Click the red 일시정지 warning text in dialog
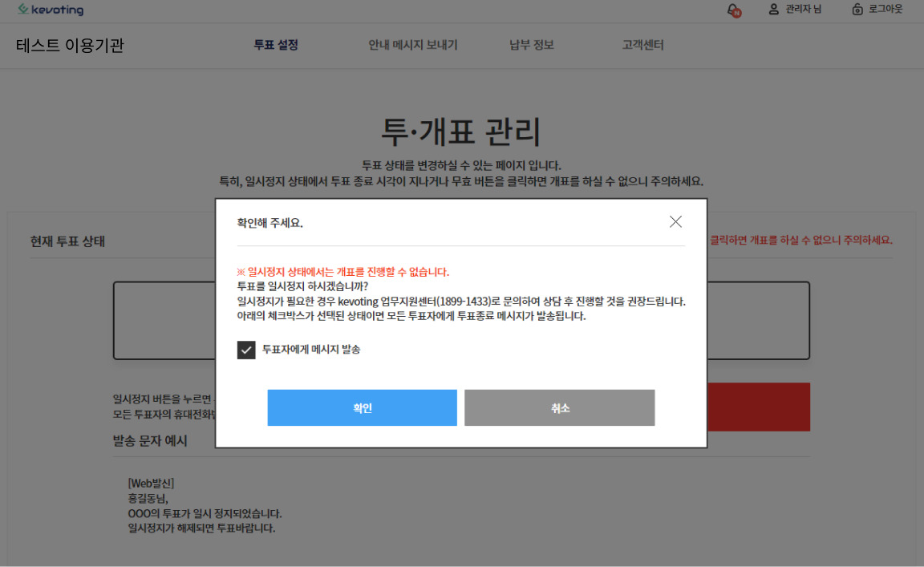The height and width of the screenshot is (567, 924). (x=343, y=272)
